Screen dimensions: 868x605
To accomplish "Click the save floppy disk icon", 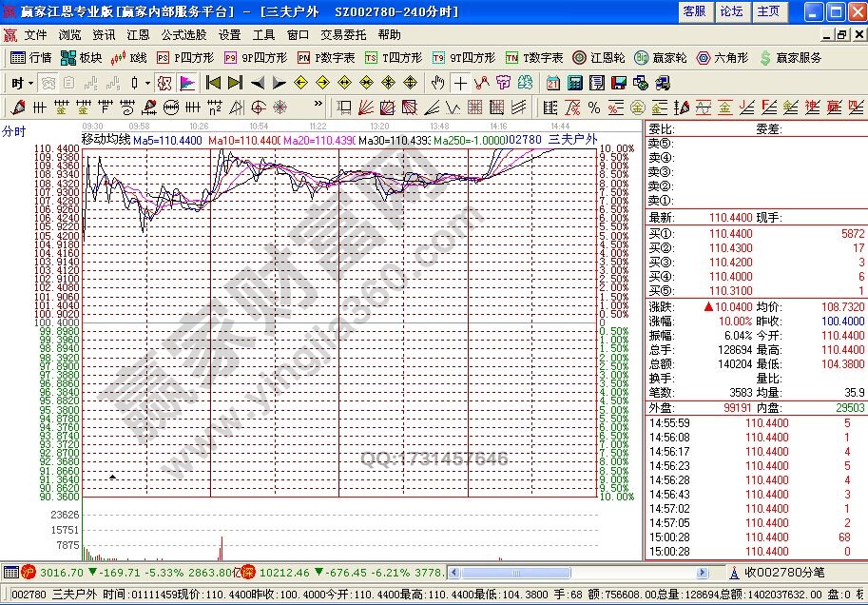I will click(618, 83).
